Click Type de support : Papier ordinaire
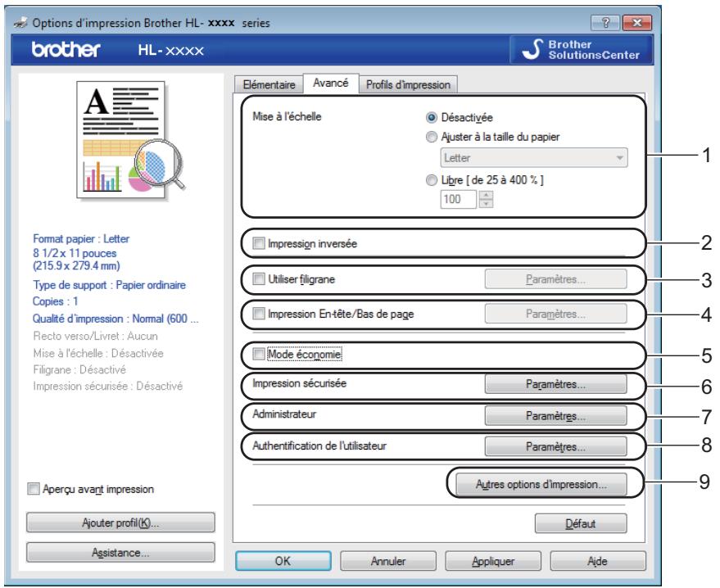 (x=109, y=285)
